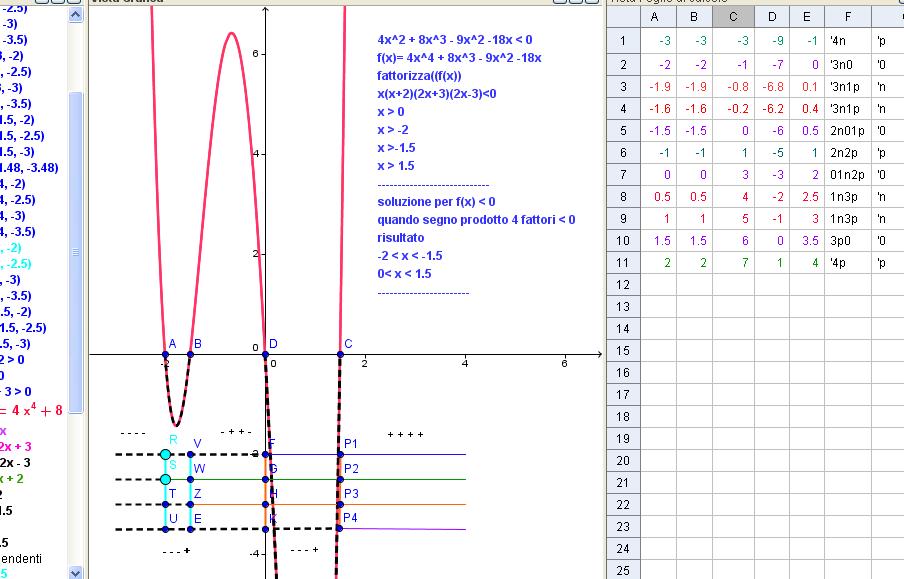904x579 pixels.
Task: Click the graph text 'x > 0'
Action: [x=391, y=112]
